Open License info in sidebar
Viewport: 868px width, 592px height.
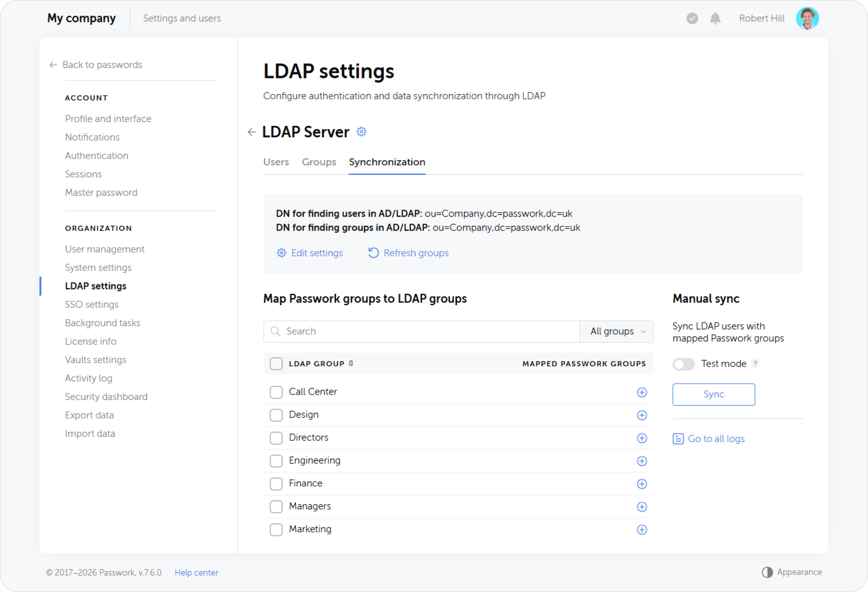coord(91,342)
